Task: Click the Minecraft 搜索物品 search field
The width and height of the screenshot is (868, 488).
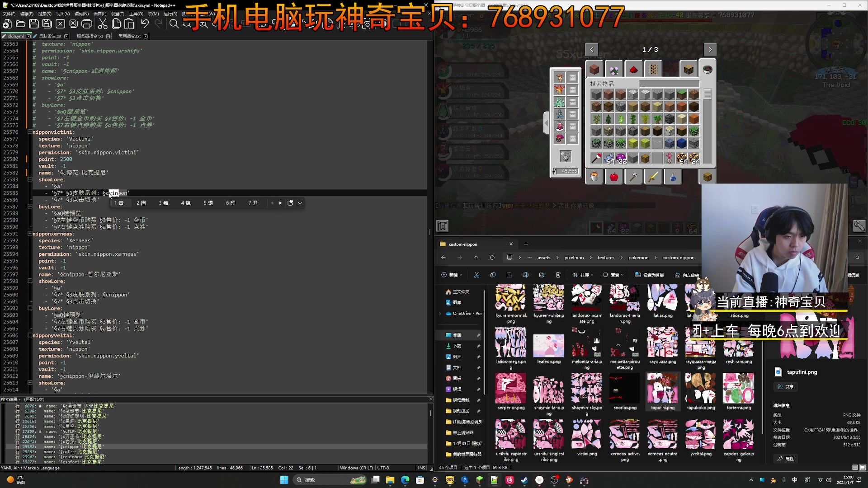Action: tap(669, 84)
